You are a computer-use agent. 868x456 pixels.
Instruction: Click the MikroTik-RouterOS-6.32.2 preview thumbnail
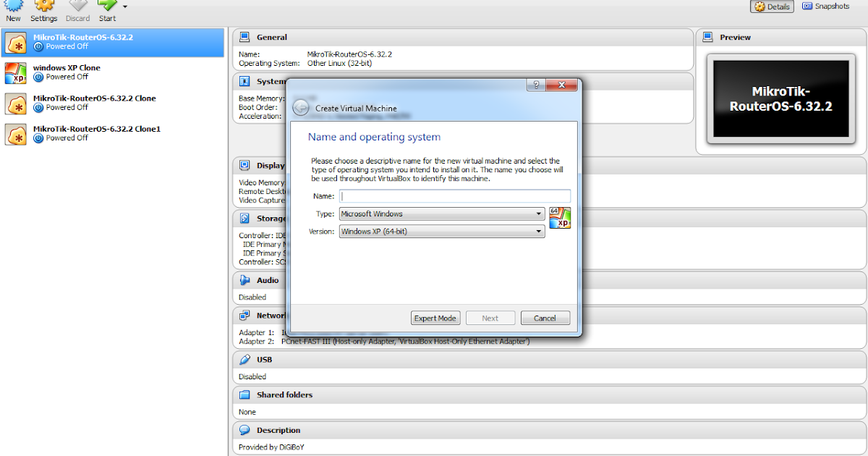pyautogui.click(x=781, y=98)
